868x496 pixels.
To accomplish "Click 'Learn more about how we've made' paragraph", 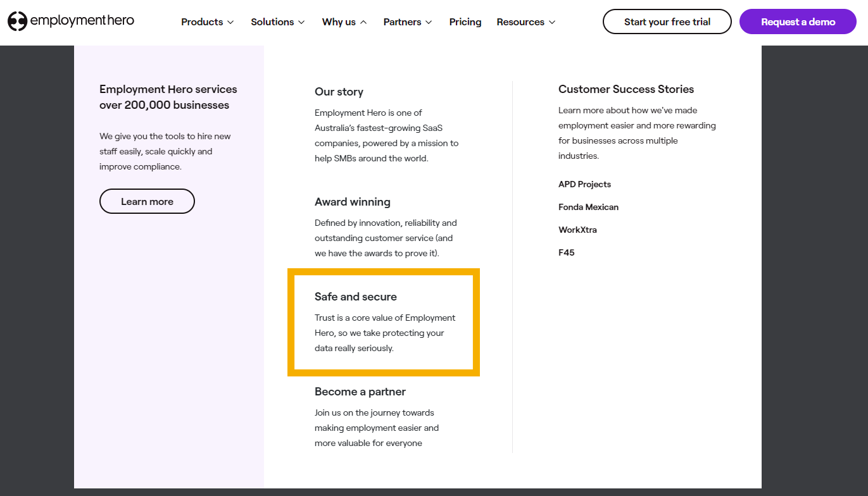I will (x=637, y=133).
